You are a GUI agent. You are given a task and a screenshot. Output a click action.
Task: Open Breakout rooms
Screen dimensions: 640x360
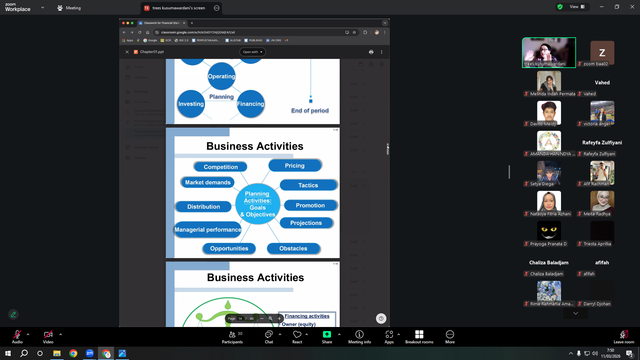click(419, 337)
